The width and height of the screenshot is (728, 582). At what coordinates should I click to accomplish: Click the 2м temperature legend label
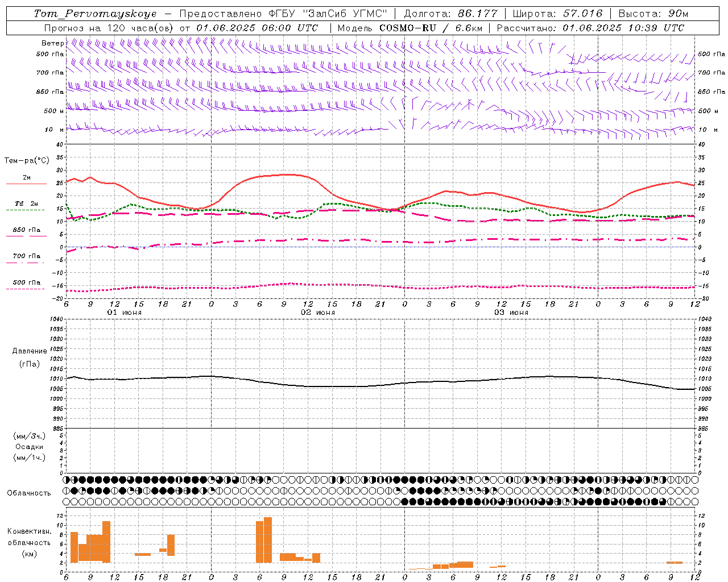(x=27, y=178)
